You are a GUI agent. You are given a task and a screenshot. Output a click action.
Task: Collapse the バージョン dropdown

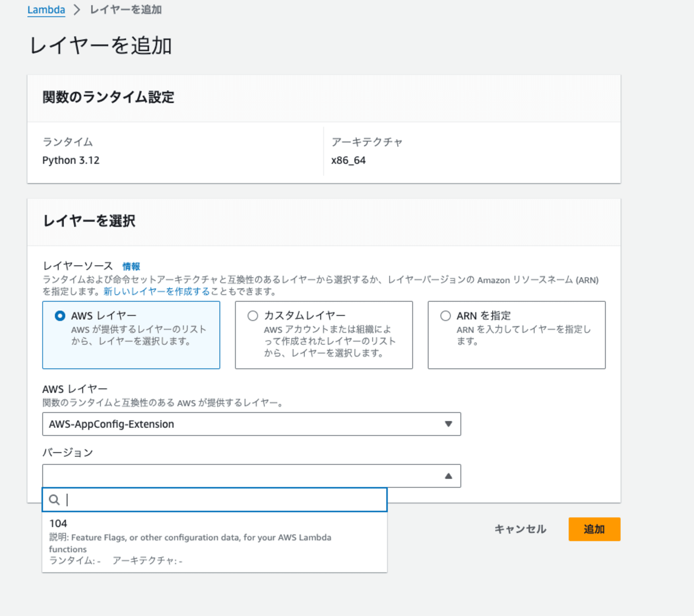click(x=252, y=476)
